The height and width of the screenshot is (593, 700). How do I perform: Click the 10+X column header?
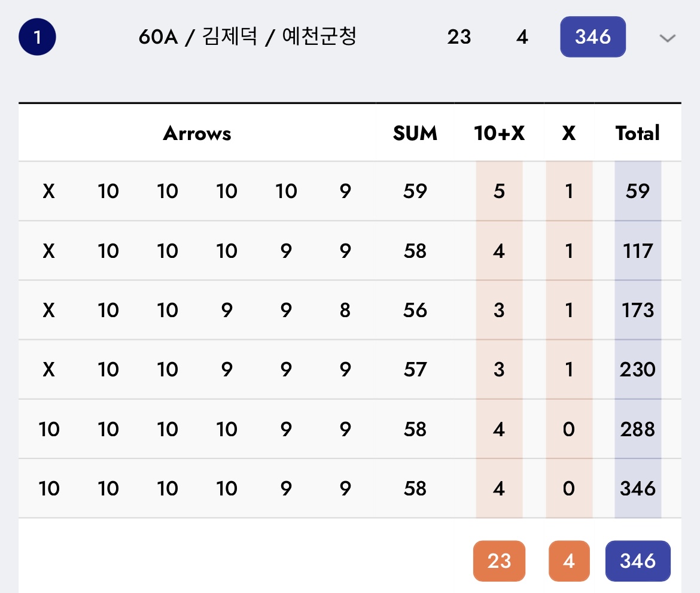click(499, 133)
